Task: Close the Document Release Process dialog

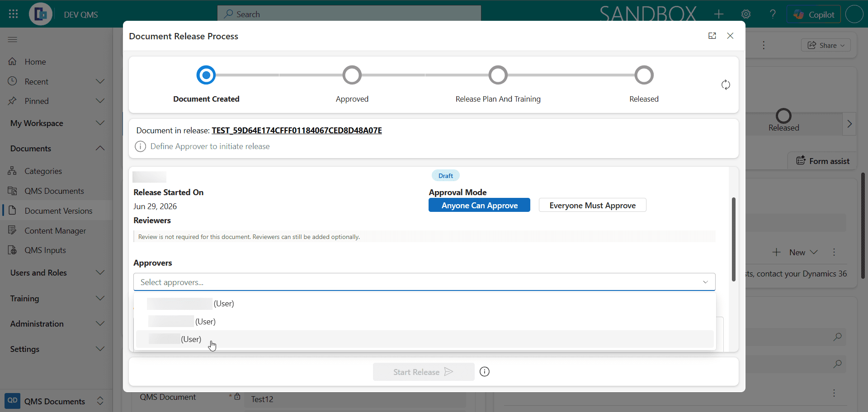Action: tap(730, 36)
